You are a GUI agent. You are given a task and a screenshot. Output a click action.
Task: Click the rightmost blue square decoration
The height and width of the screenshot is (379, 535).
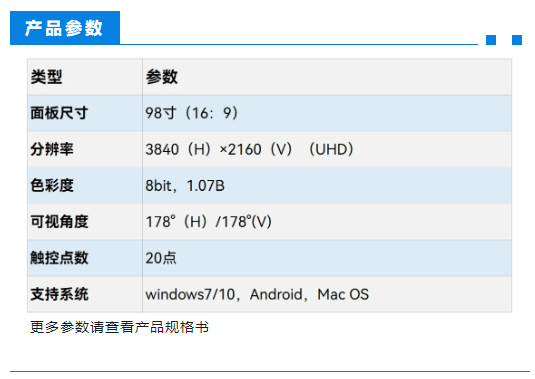click(517, 40)
